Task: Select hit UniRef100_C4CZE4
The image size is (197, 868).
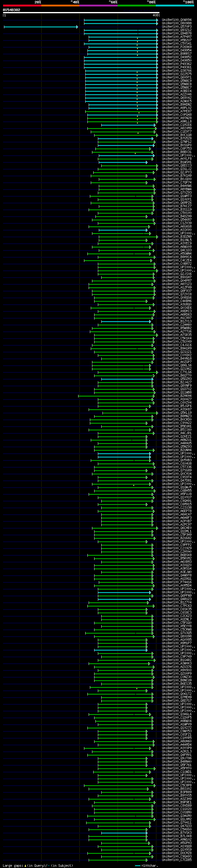Action: [177, 260]
